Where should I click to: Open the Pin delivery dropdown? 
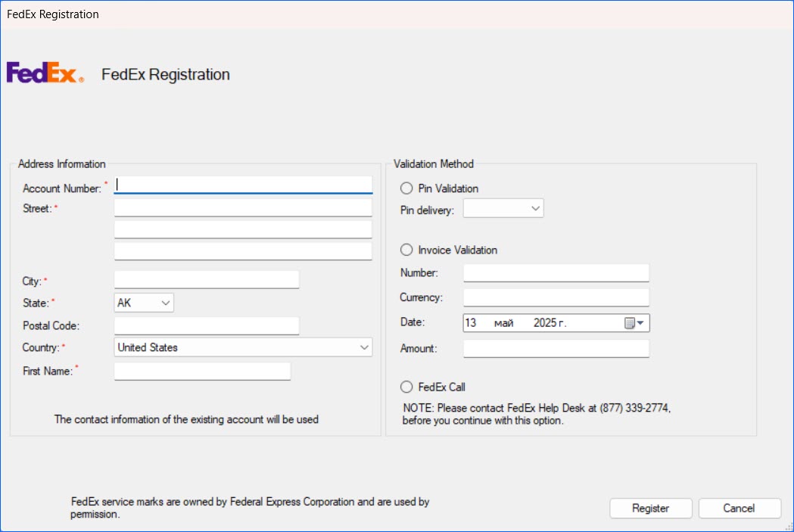(x=503, y=209)
